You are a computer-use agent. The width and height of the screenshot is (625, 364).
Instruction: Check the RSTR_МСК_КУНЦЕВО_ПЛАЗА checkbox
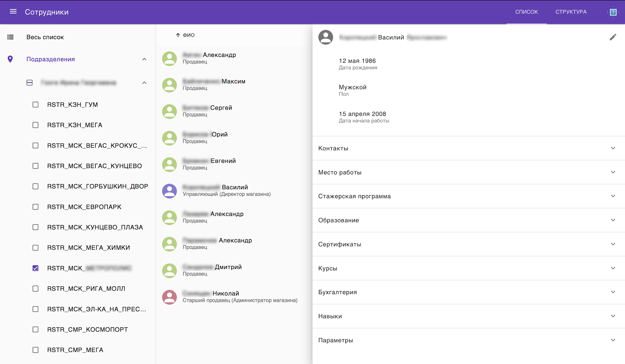pos(36,227)
